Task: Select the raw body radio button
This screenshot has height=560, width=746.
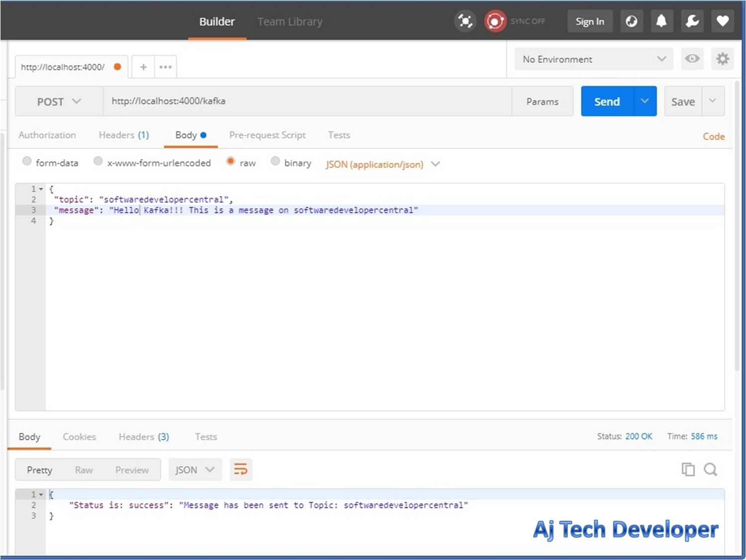Action: tap(230, 161)
